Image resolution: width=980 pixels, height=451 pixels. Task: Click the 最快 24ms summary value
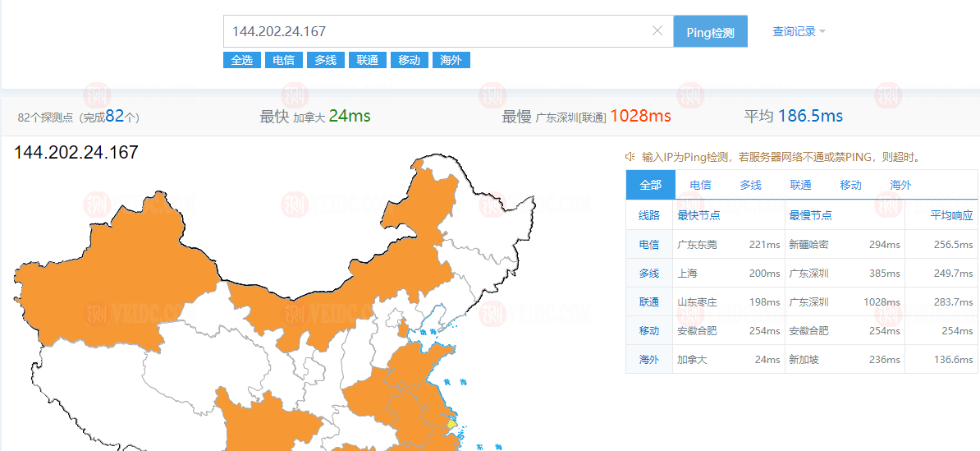tap(350, 116)
